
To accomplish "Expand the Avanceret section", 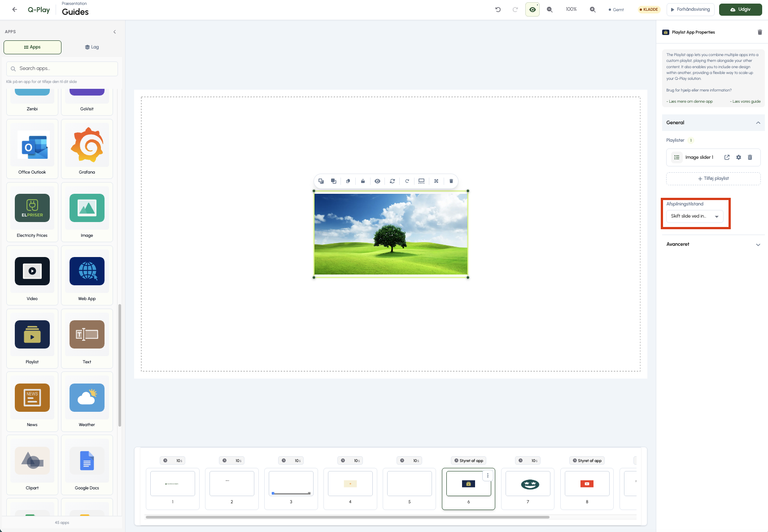I will pyautogui.click(x=713, y=244).
